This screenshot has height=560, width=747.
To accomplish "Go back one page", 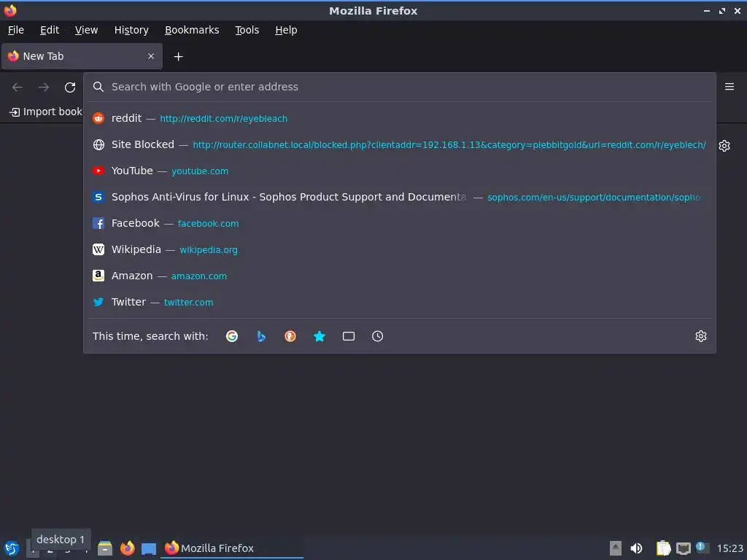I will 18,87.
